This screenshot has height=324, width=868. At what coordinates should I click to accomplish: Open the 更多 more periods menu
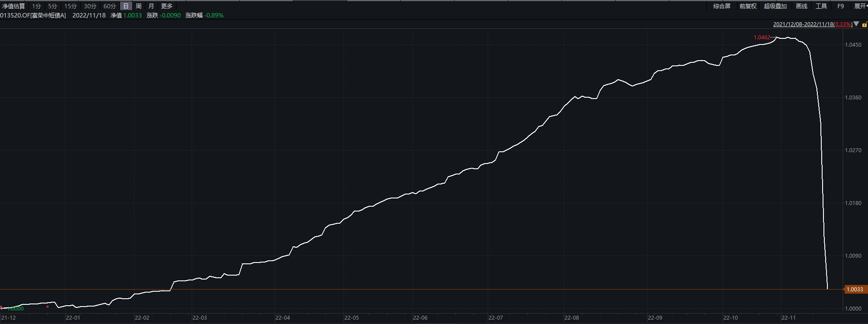[167, 6]
